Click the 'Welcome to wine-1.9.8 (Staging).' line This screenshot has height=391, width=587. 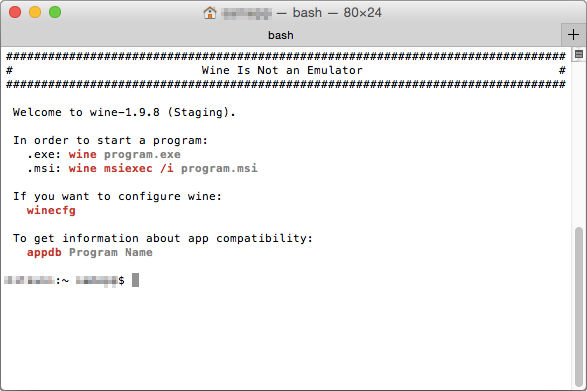124,112
